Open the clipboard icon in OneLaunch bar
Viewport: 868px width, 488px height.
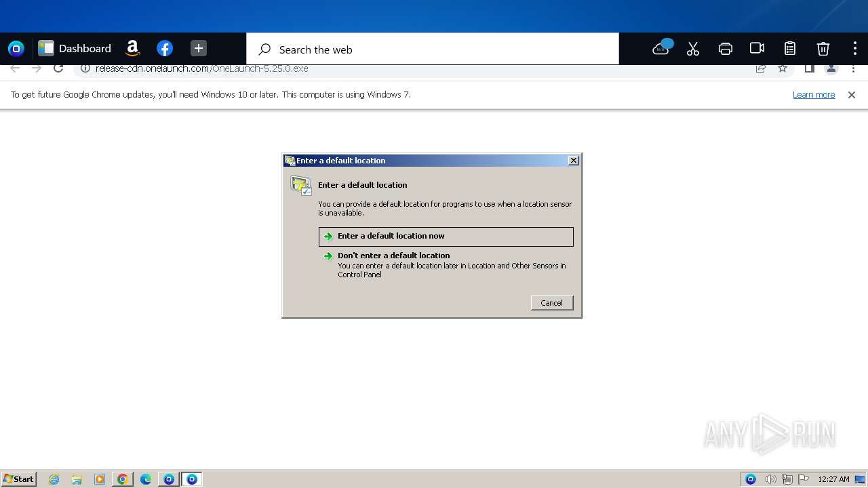point(790,48)
